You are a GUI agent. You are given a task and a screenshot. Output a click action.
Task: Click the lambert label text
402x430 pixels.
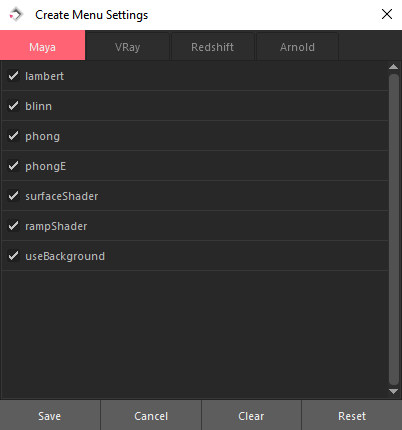(x=44, y=76)
